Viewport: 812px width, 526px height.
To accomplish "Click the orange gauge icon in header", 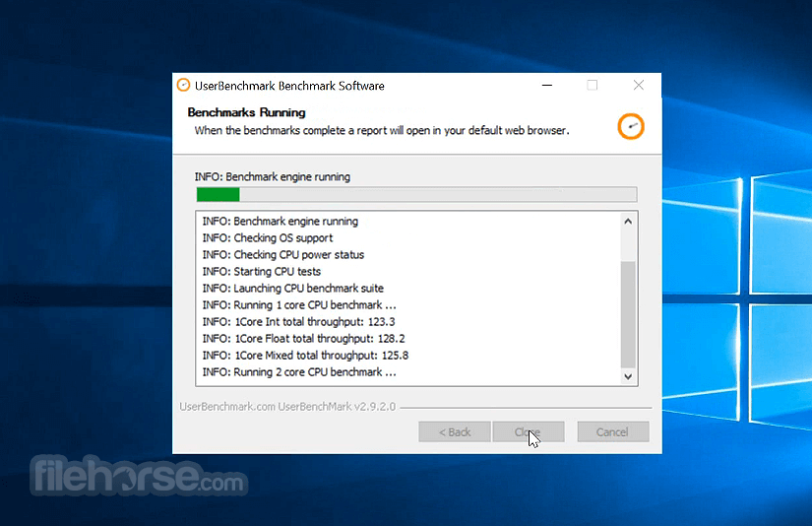I will pyautogui.click(x=630, y=126).
